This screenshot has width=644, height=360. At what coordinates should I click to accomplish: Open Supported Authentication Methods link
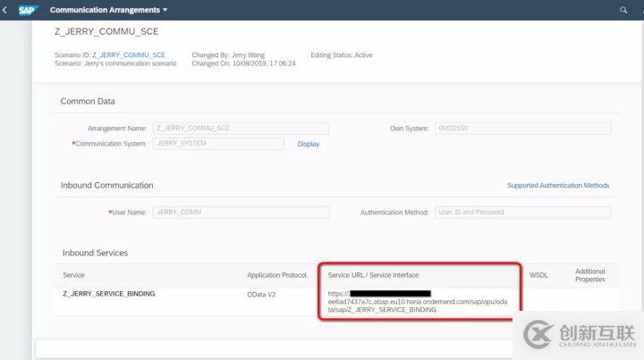[x=558, y=185]
